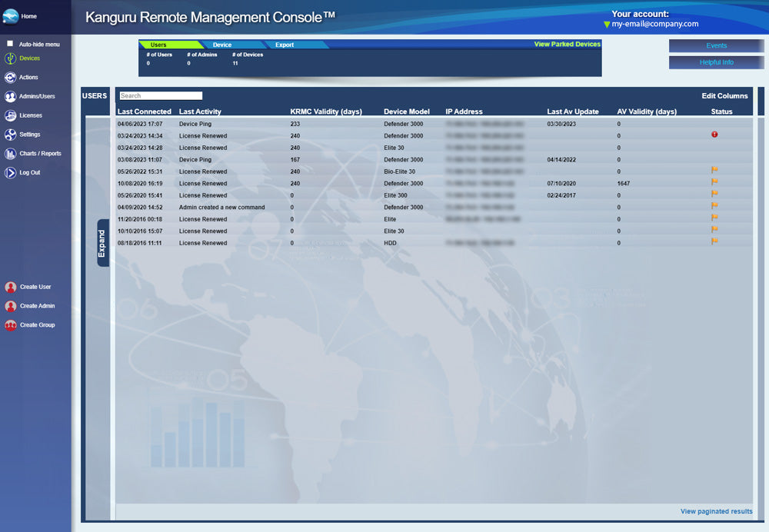Click the Elite 300 device model cell

[x=395, y=195]
